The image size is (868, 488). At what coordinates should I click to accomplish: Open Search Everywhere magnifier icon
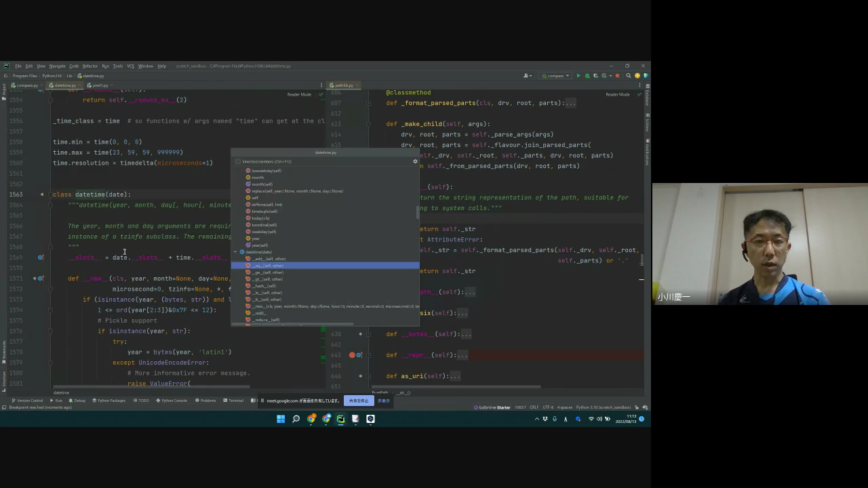[629, 76]
